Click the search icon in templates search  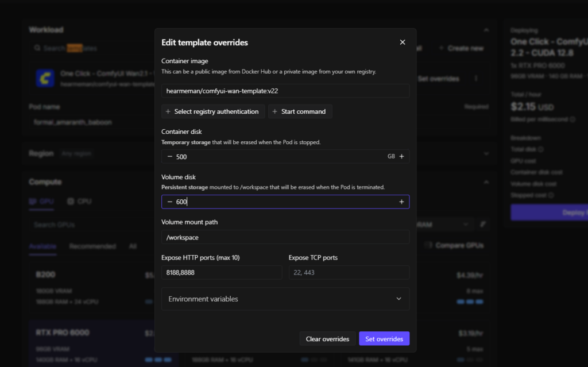(x=37, y=48)
